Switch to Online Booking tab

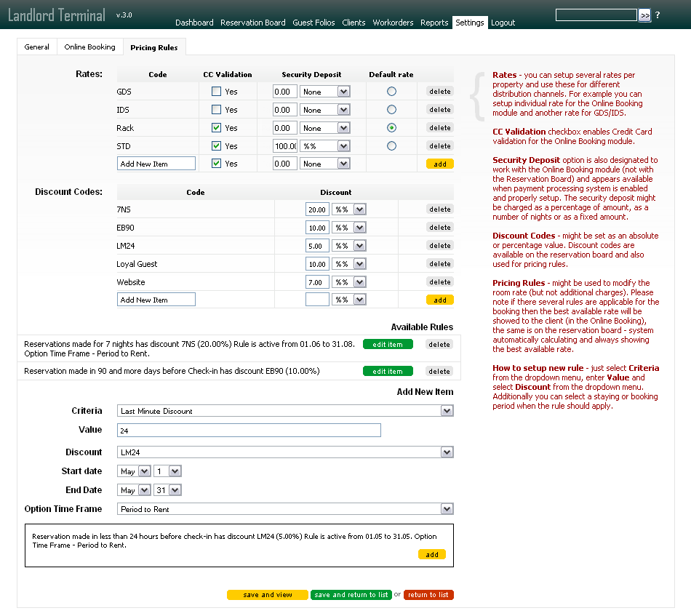(90, 47)
